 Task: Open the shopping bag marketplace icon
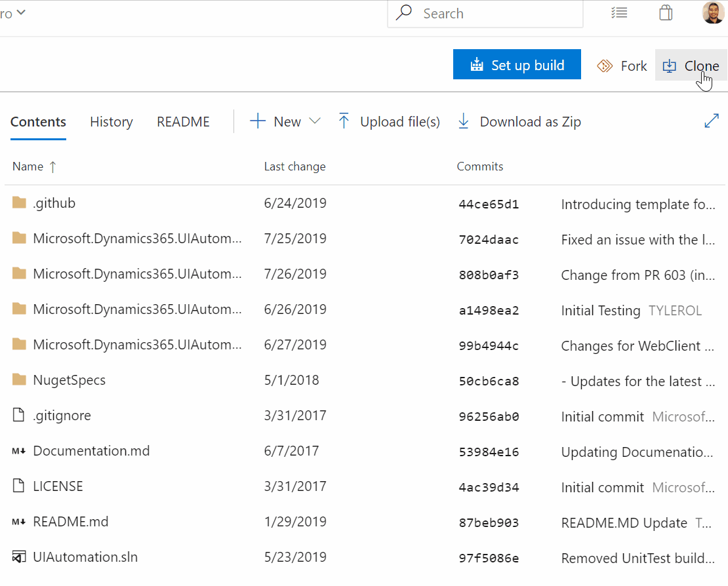pyautogui.click(x=666, y=13)
